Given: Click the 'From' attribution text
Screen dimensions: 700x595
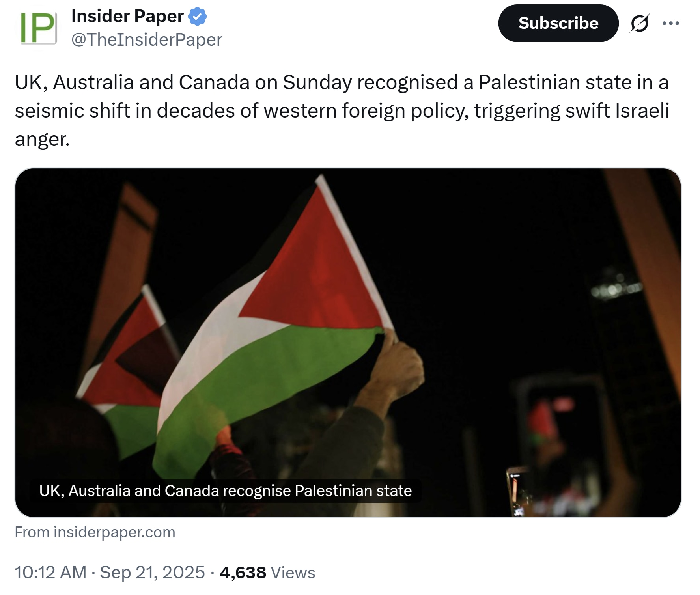Looking at the screenshot, I should tap(31, 532).
